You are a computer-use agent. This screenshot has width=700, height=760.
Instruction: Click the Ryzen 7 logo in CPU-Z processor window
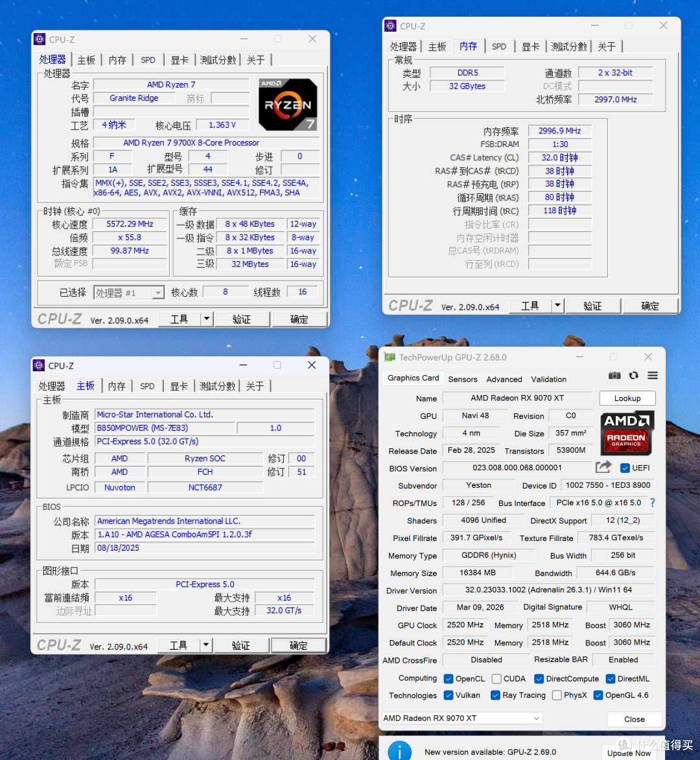(288, 104)
